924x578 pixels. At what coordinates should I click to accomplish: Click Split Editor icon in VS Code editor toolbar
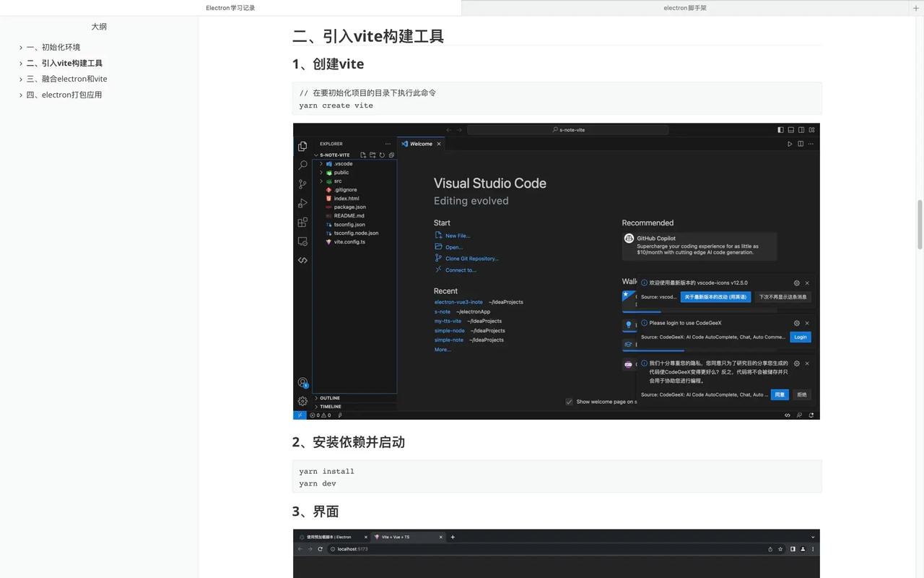(x=801, y=144)
